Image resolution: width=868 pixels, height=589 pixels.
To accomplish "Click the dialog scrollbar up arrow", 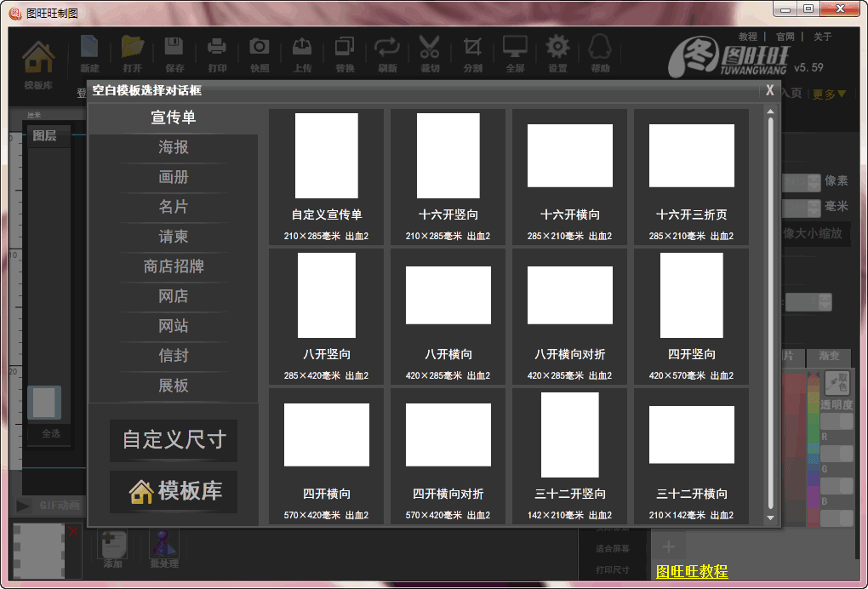I will coord(771,111).
